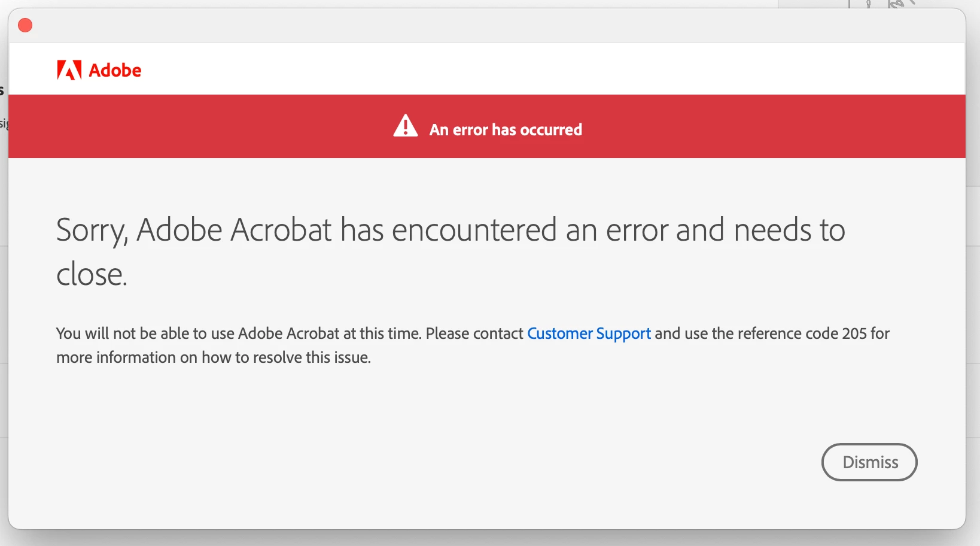Click the warning triangle icon in red banner

pyautogui.click(x=406, y=126)
